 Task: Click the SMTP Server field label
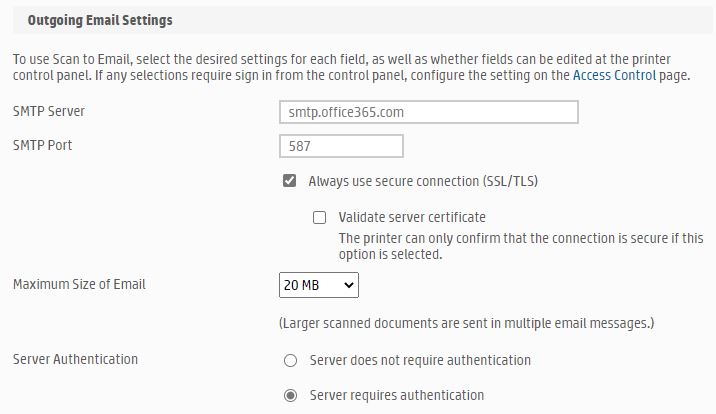pyautogui.click(x=49, y=111)
